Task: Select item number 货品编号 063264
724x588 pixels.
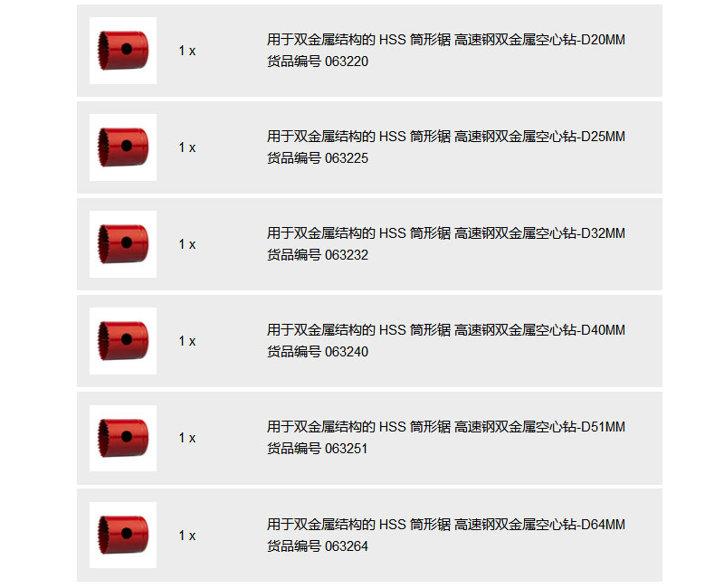Action: [x=318, y=546]
